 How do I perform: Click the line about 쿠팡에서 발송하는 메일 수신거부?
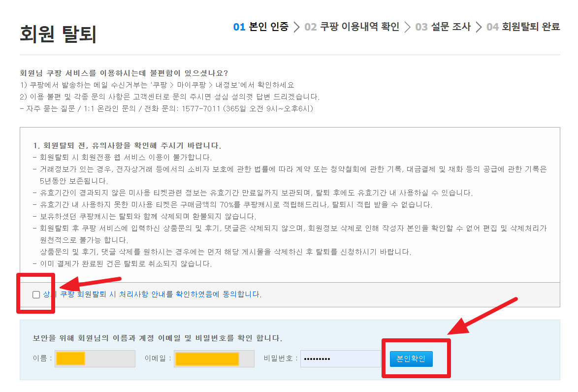click(158, 85)
